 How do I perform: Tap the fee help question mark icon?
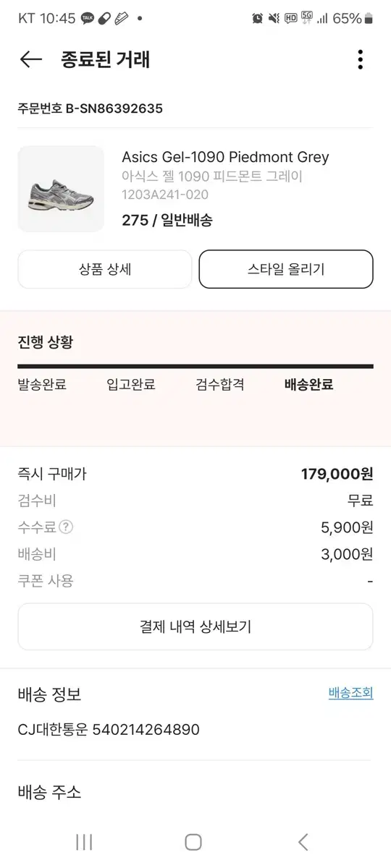67,527
